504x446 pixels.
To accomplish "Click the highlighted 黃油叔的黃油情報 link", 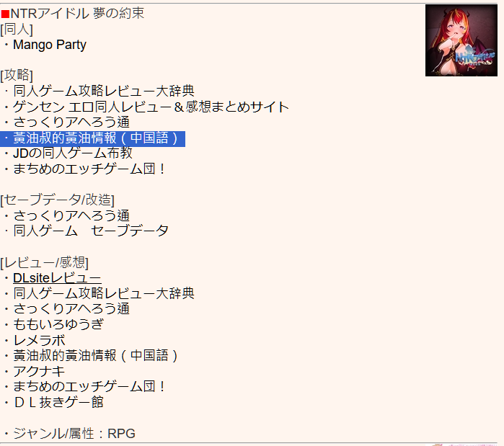I will 95,138.
